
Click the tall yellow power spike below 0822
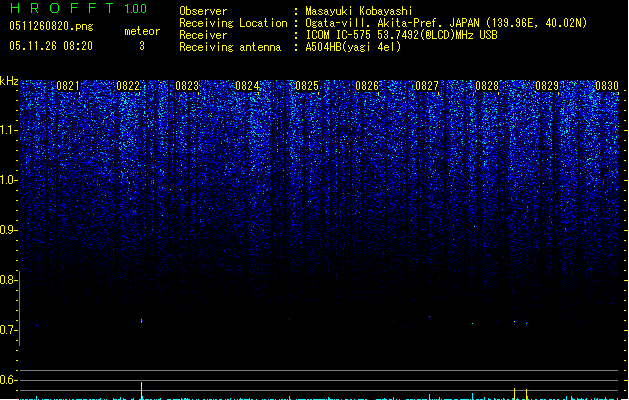click(x=141, y=391)
